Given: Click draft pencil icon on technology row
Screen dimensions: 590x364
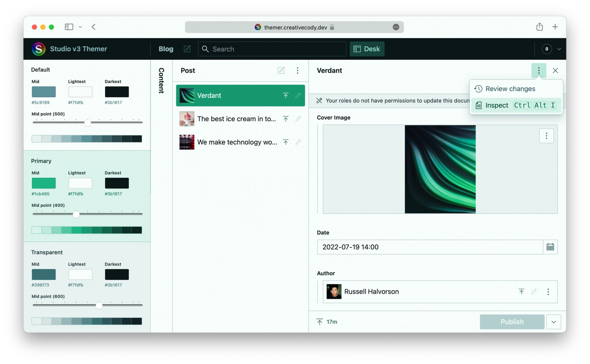Looking at the screenshot, I should [298, 142].
